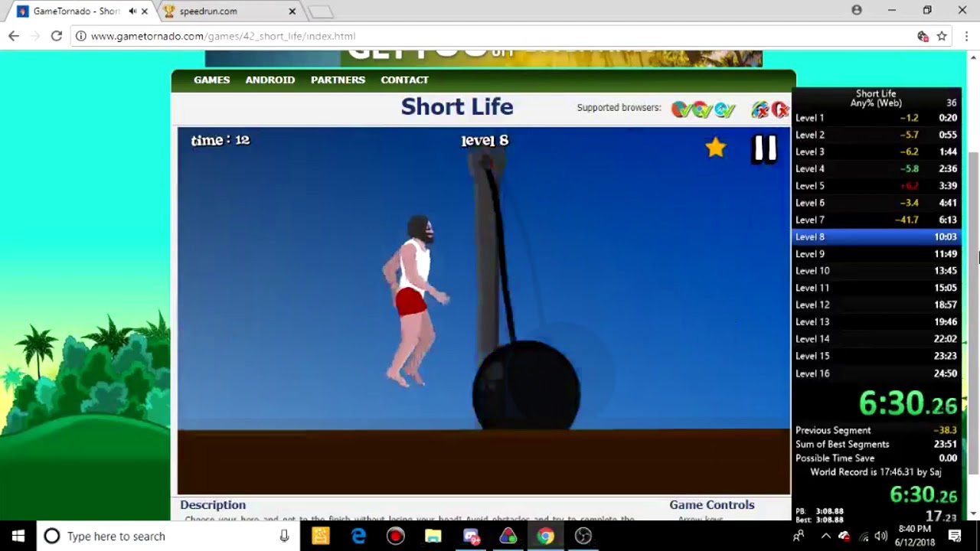Image resolution: width=980 pixels, height=551 pixels.
Task: Open the PARTNERS page
Action: (x=338, y=80)
